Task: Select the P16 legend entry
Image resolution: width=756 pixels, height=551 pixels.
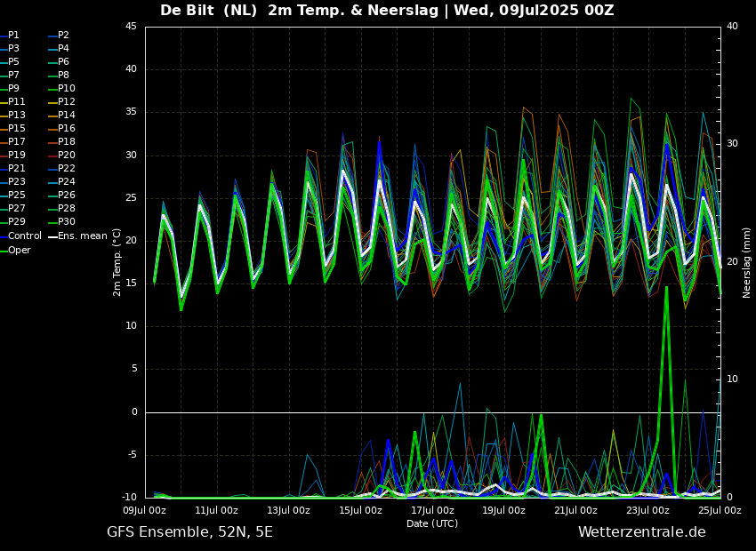Action: [x=67, y=129]
